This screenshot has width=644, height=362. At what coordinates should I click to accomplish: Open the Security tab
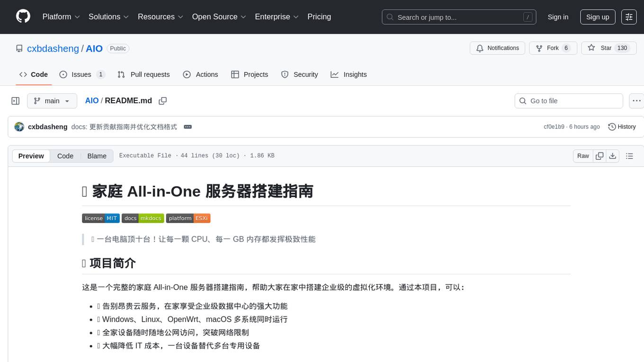[299, 74]
